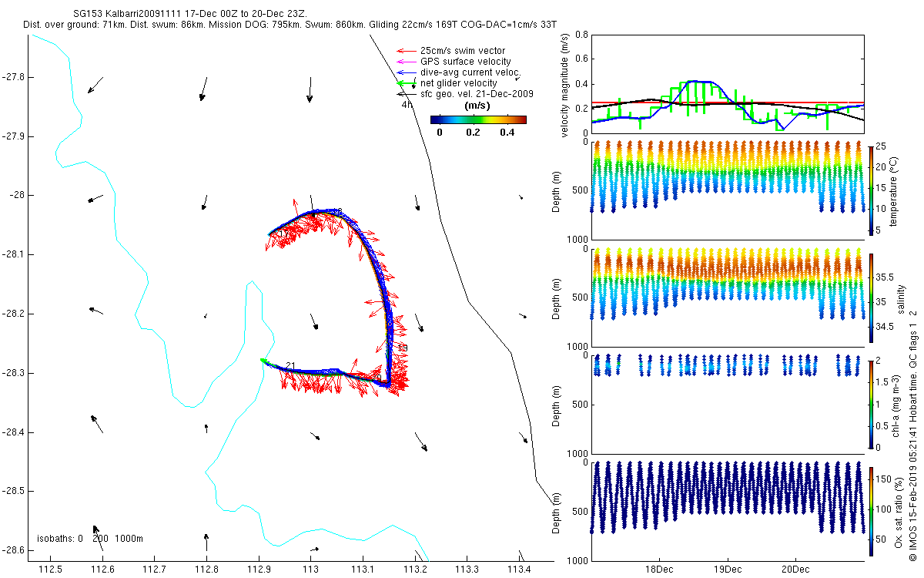This screenshot has height=578, width=924.
Task: Click the -28.2 latitude tick label
Action: coord(13,314)
